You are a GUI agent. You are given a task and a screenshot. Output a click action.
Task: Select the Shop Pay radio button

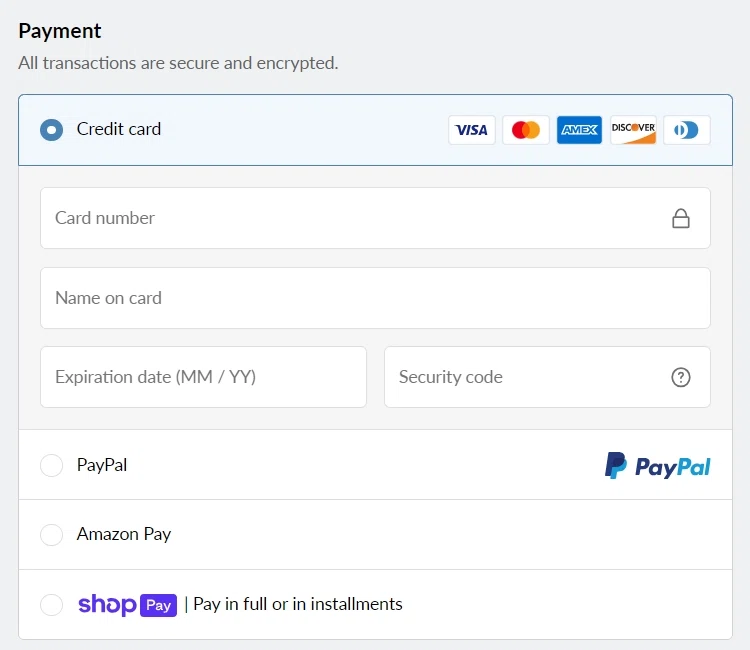[51, 604]
